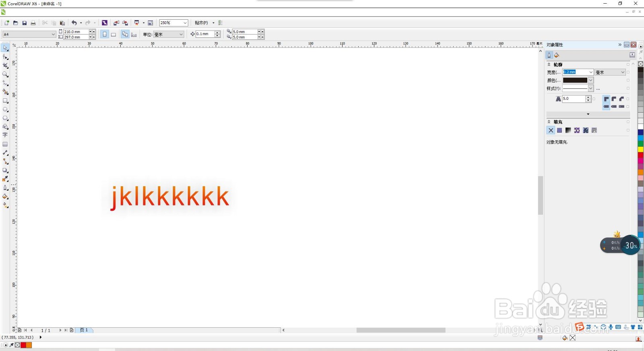Pick the red palette swatch
This screenshot has height=351, width=644.
tap(641, 155)
